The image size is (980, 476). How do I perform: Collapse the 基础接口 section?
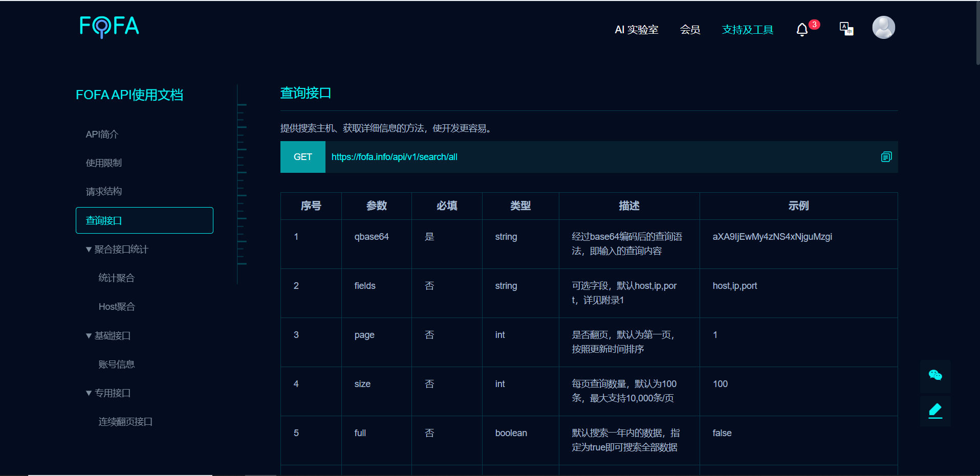point(89,336)
